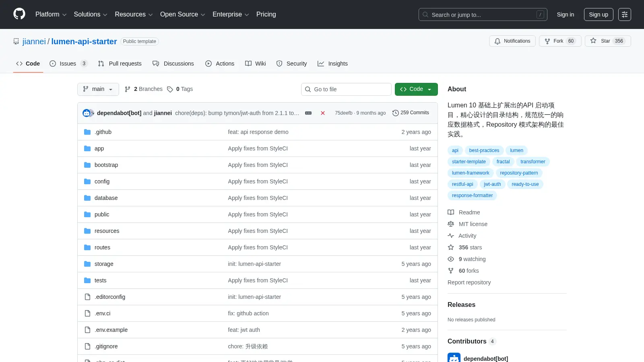644x362 pixels.
Task: Click the best-practices topic tag
Action: 484,150
